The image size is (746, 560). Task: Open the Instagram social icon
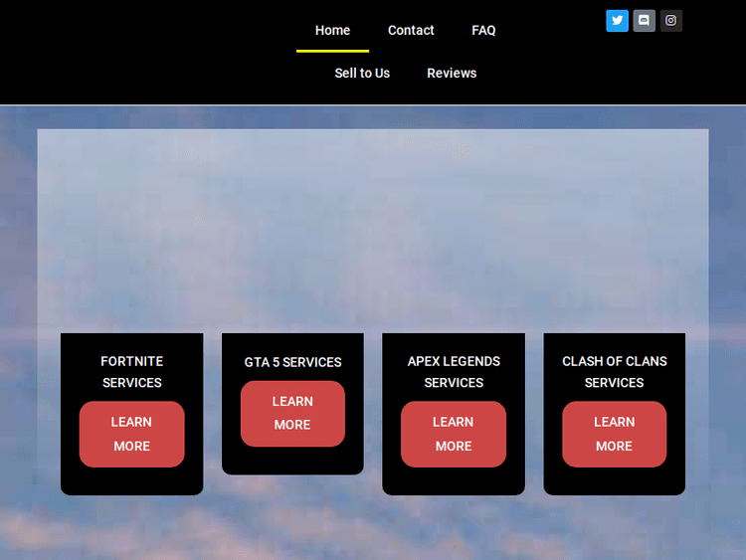click(x=670, y=21)
